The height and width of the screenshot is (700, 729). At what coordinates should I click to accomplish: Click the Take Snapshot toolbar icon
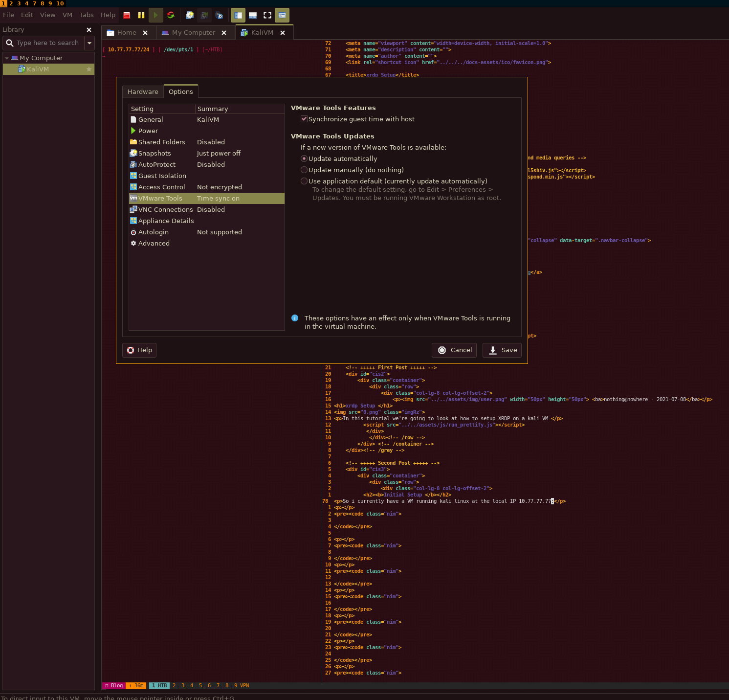click(190, 15)
